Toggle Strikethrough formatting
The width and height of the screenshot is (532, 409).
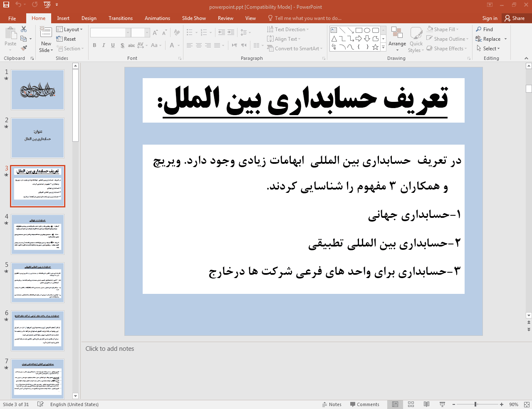pos(131,45)
